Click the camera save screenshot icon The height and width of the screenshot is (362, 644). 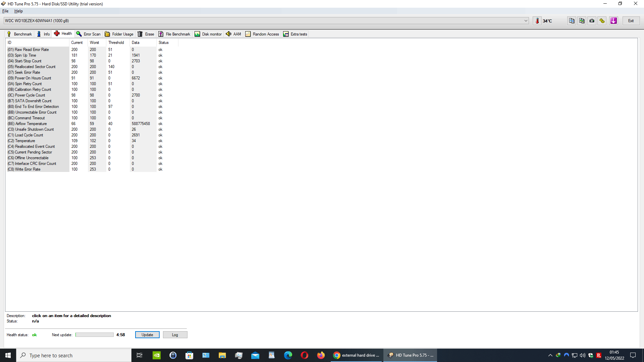[x=592, y=21]
